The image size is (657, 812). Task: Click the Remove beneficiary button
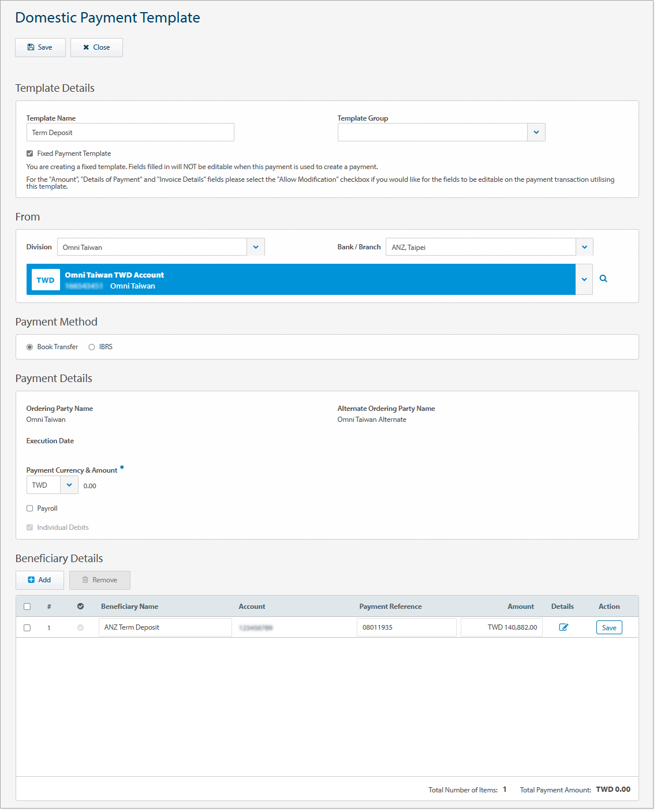(100, 580)
